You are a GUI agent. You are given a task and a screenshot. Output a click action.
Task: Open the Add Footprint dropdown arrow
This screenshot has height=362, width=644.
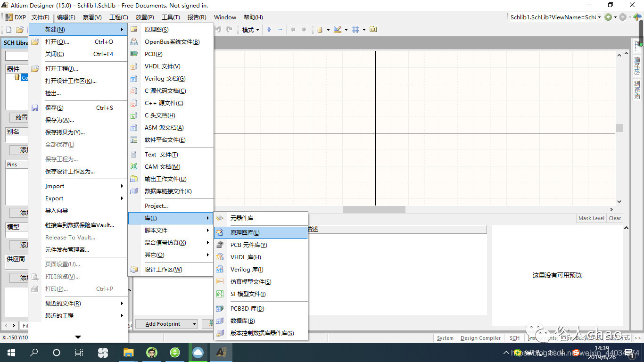194,324
